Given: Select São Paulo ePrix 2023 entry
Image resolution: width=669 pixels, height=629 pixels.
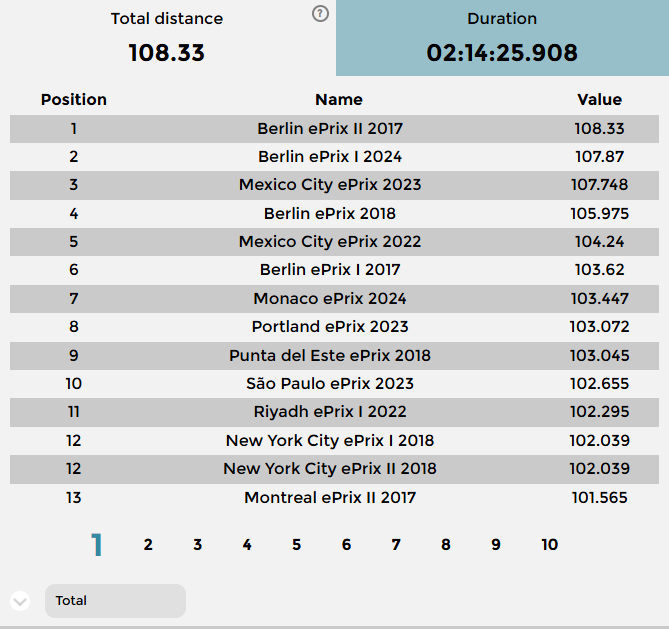Looking at the screenshot, I should point(330,384).
